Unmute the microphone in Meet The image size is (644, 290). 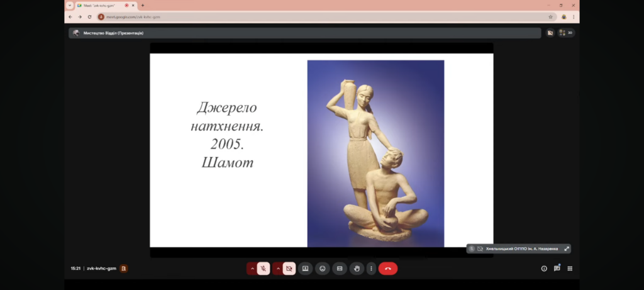click(x=264, y=269)
